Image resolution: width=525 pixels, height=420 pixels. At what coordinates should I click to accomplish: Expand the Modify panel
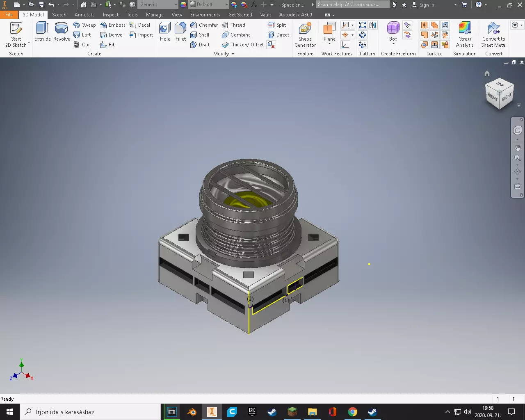(224, 54)
